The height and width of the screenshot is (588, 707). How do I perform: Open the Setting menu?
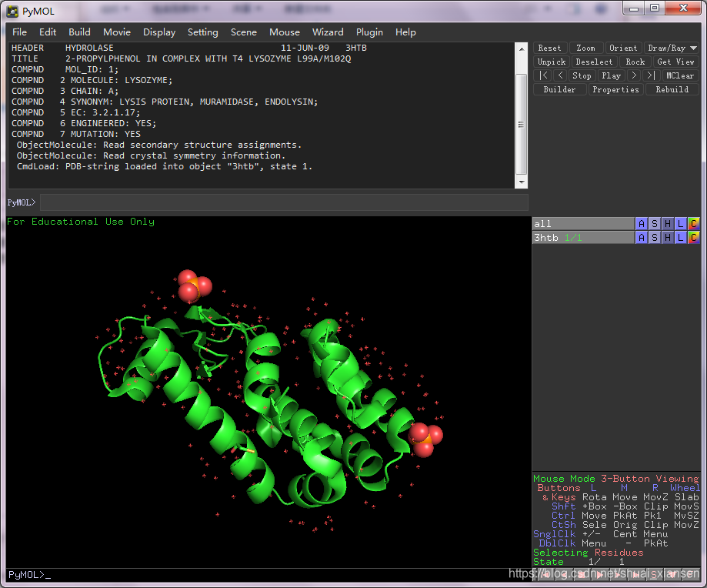click(x=203, y=32)
